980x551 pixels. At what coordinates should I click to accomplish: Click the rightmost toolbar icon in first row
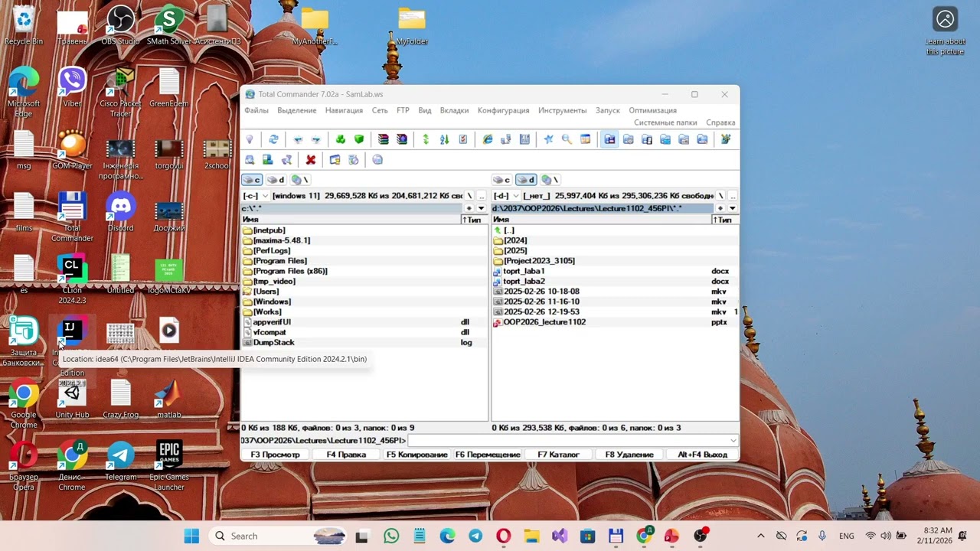tap(726, 139)
